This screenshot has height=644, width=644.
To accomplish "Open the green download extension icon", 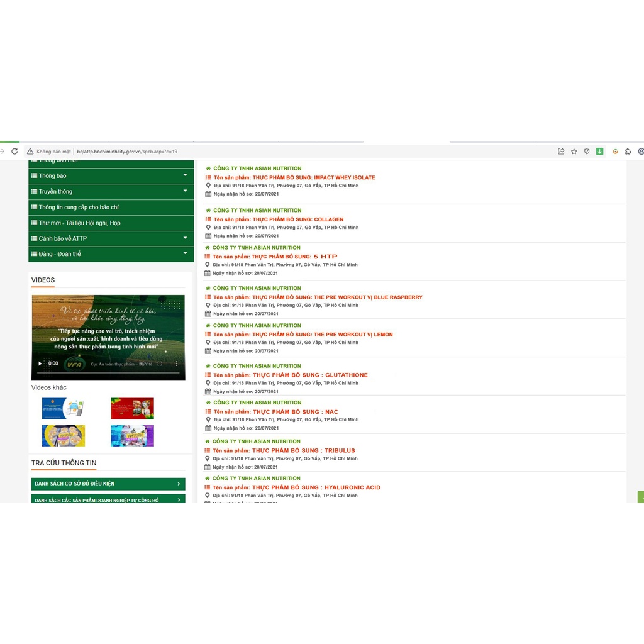I will [599, 152].
